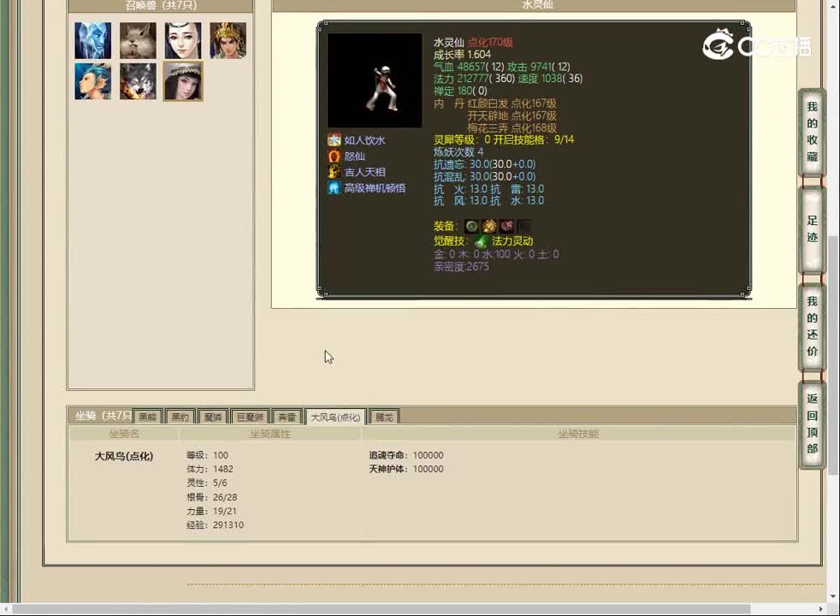Viewport: 840px width, 616px height.
Task: Open 我的还价 side panel button
Action: [x=812, y=326]
